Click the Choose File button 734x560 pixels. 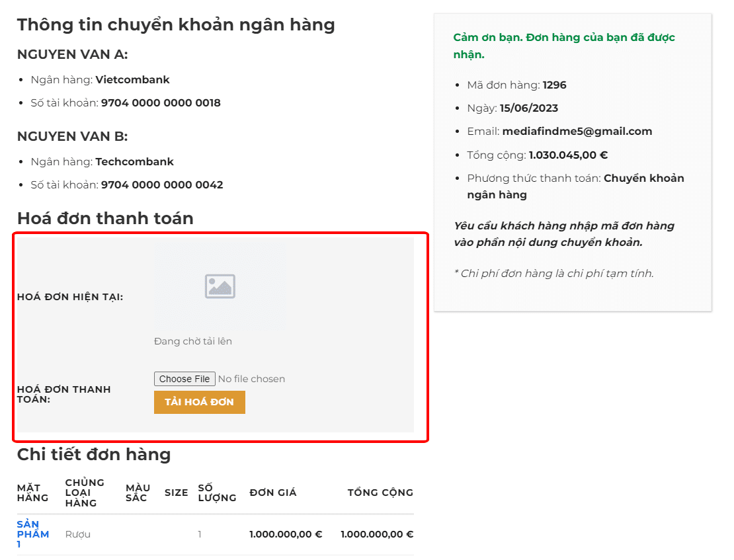tap(184, 379)
